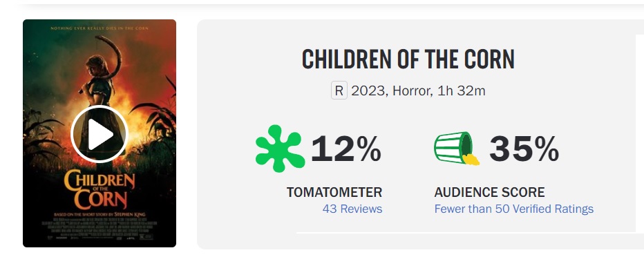Click the CHILDREN OF THE CORN heading
The width and height of the screenshot is (644, 266).
pos(408,59)
